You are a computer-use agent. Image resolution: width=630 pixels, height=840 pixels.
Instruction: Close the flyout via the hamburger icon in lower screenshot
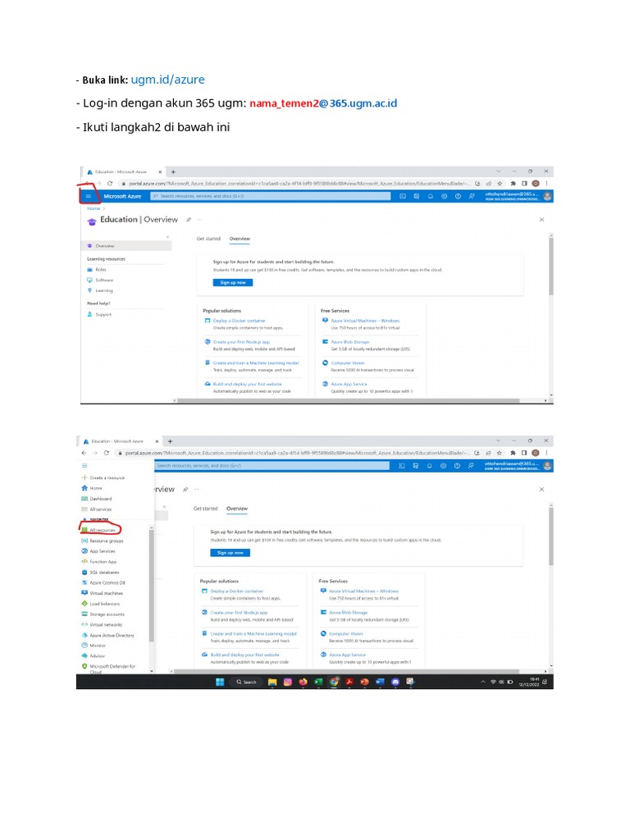coord(84,466)
